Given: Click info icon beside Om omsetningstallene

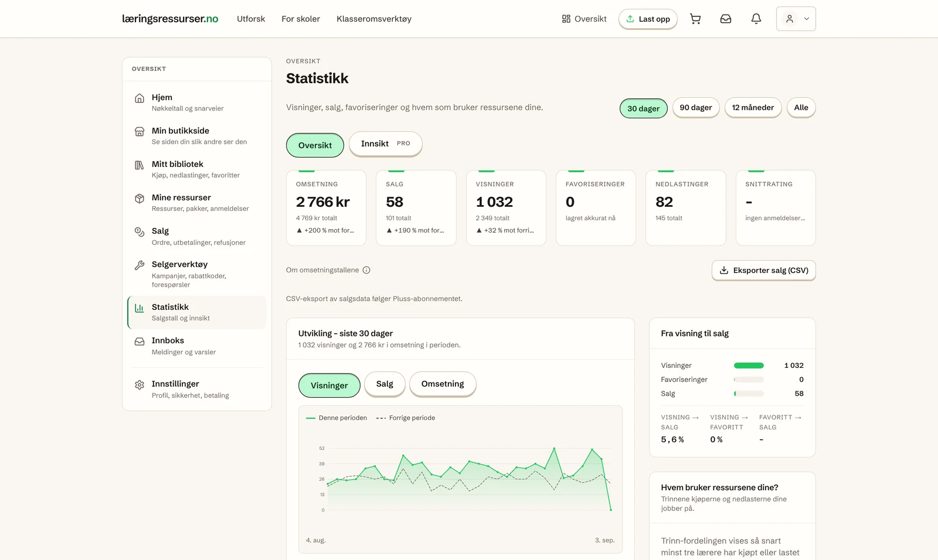Looking at the screenshot, I should point(366,270).
